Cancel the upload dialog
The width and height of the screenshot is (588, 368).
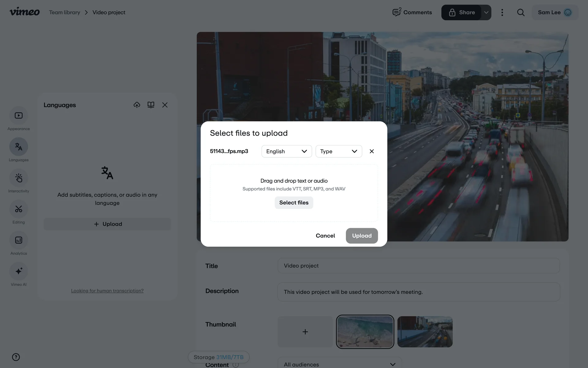(325, 236)
